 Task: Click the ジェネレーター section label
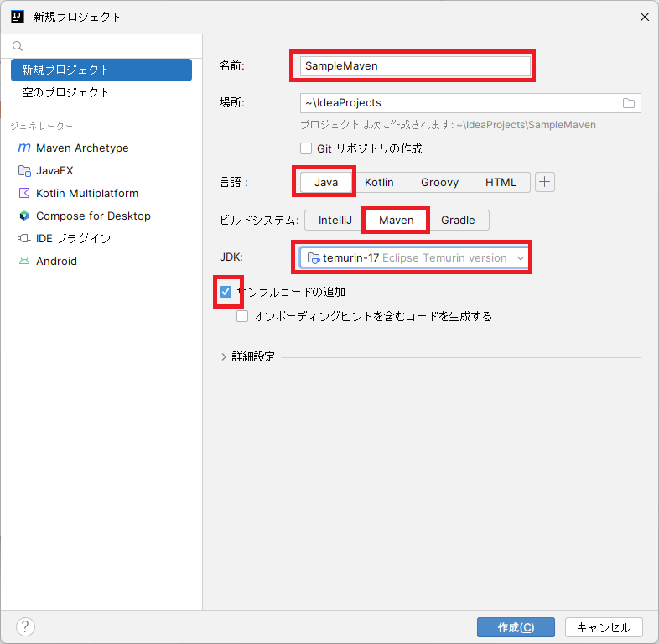42,126
